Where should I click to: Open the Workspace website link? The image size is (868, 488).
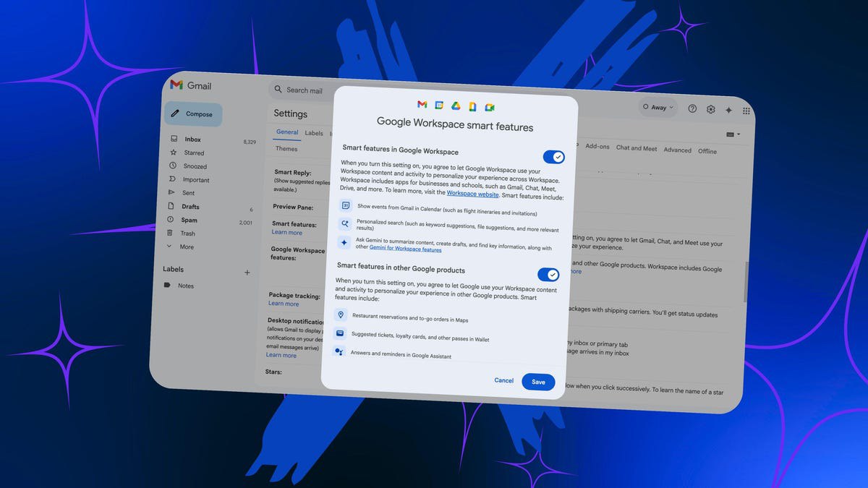[472, 194]
